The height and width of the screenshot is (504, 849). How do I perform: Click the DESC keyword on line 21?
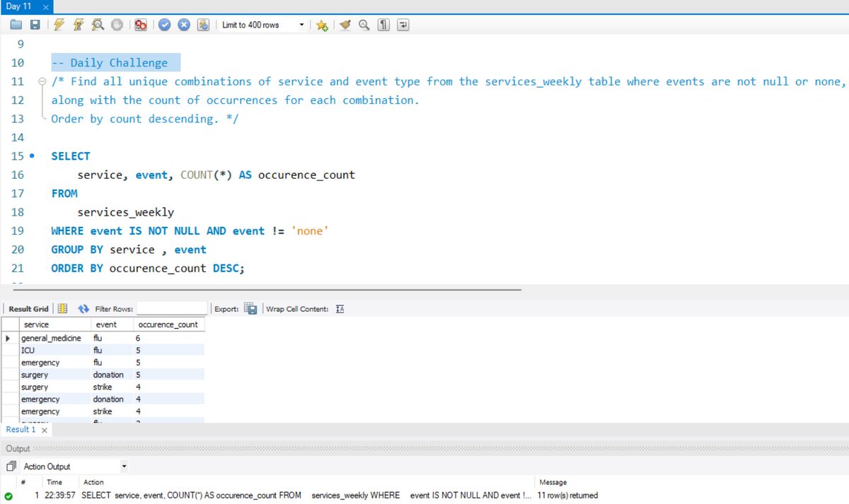point(226,269)
